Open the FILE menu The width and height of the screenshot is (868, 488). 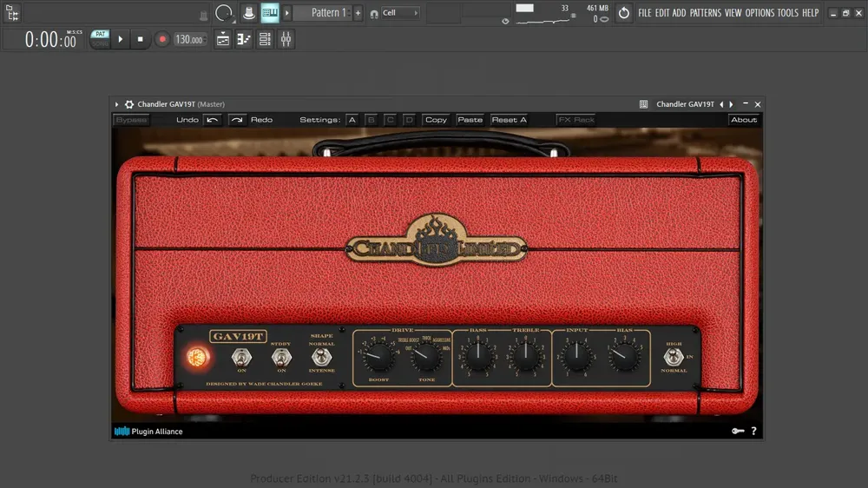click(644, 13)
